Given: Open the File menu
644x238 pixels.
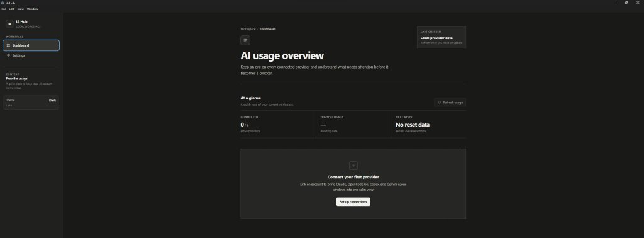Looking at the screenshot, I should pyautogui.click(x=4, y=9).
